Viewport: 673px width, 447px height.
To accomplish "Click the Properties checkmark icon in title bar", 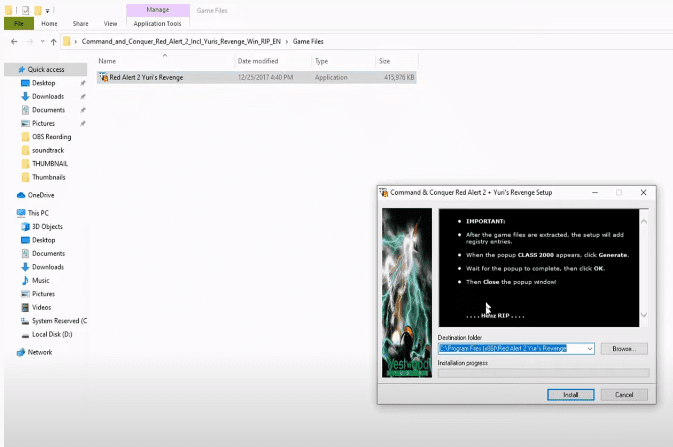I will 25,10.
